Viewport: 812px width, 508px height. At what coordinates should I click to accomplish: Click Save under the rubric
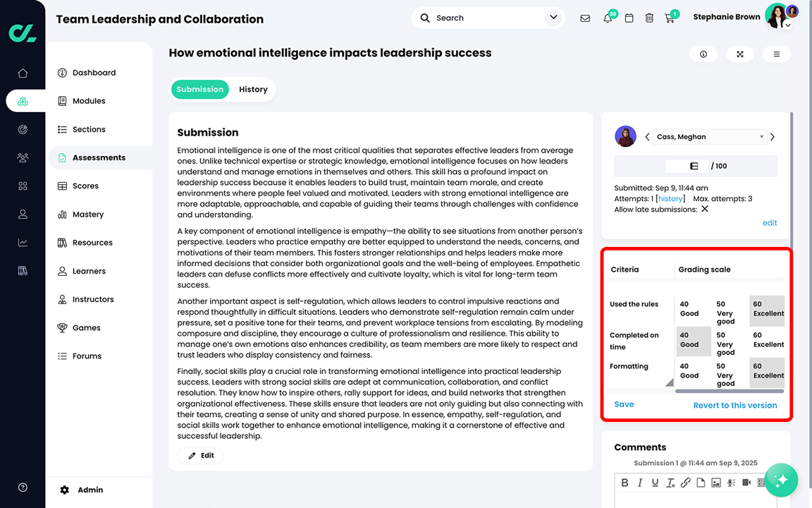(624, 404)
